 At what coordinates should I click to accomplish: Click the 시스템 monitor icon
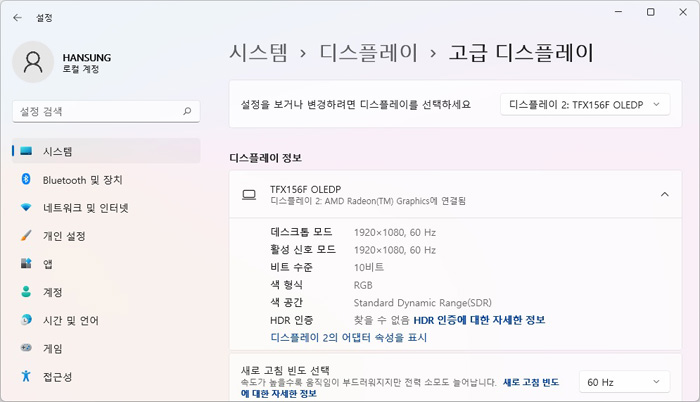[x=26, y=151]
